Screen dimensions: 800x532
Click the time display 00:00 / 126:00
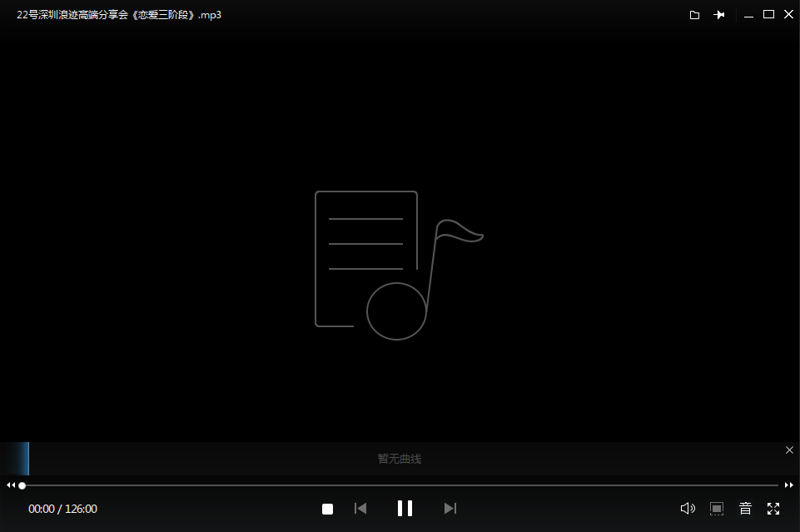62,509
